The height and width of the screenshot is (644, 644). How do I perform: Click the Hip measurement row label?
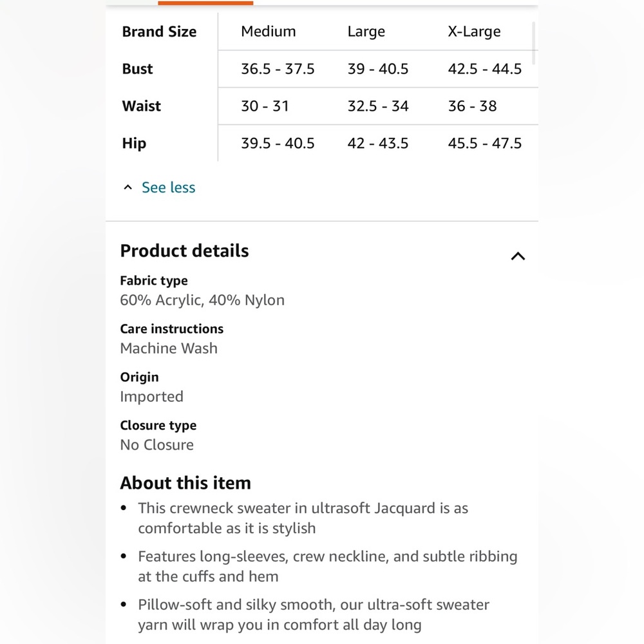point(134,144)
